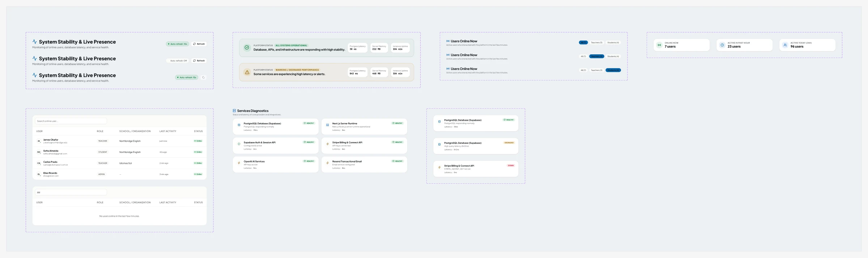Select the highlighted Students (4) filter tab

[613, 70]
